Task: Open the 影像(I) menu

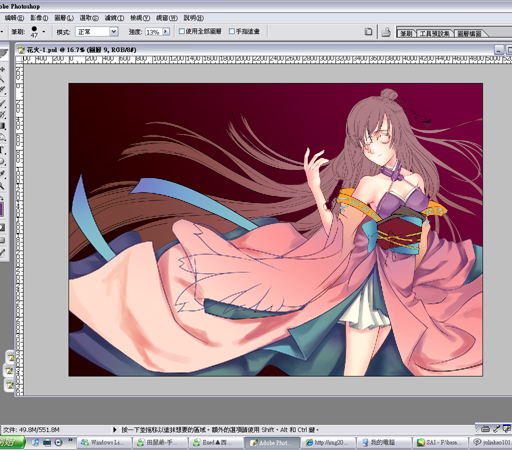Action: (x=39, y=18)
